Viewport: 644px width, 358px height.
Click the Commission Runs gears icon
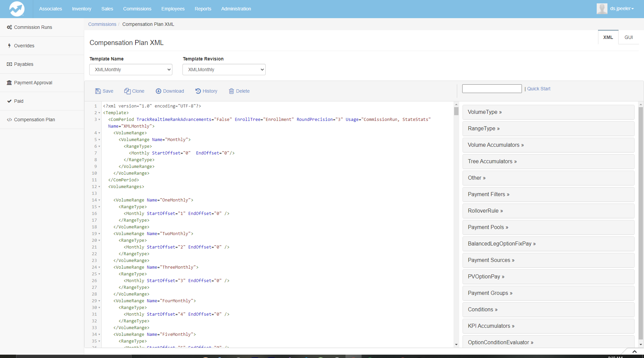click(9, 27)
